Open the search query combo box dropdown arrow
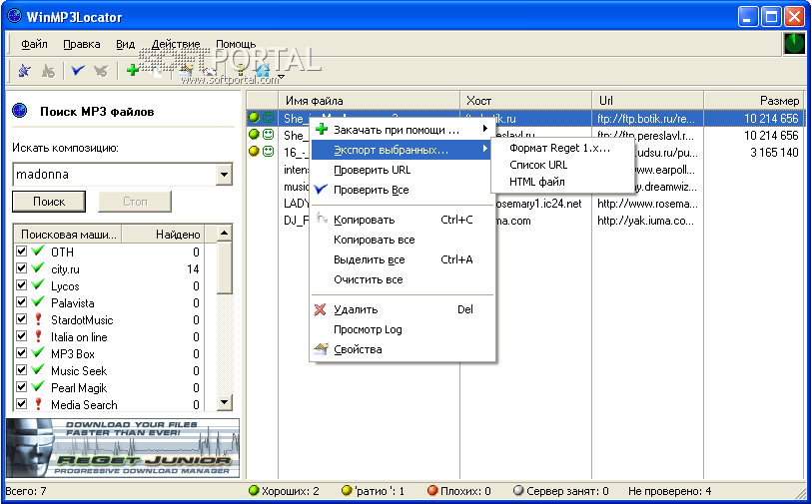The height and width of the screenshot is (504, 812). tap(224, 175)
